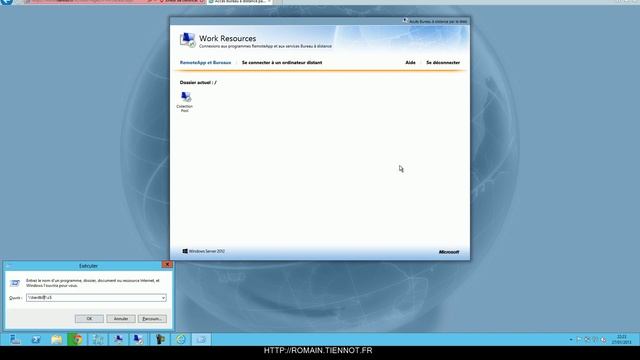Click the Microsoft logo in the page footer

(449, 252)
